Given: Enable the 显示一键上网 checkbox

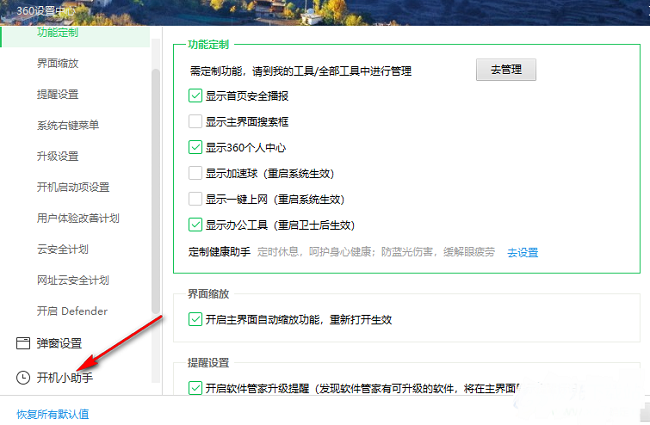Looking at the screenshot, I should click(195, 199).
